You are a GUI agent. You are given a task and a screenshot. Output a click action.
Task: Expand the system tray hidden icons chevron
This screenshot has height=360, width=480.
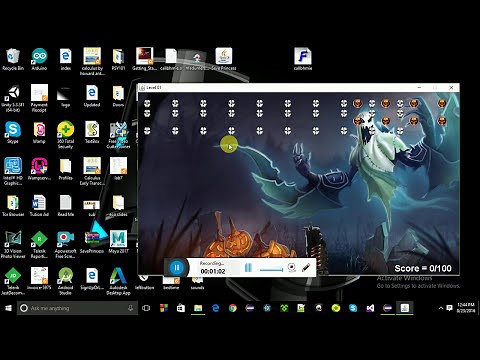(441, 308)
